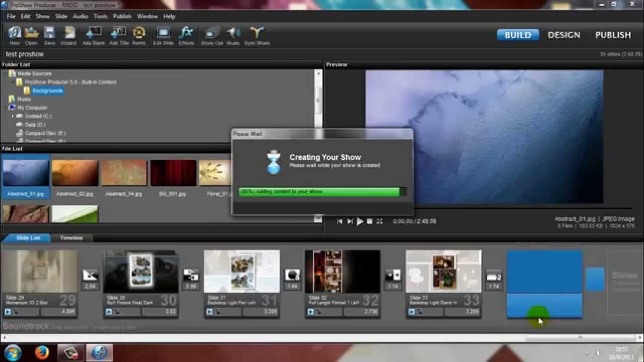The height and width of the screenshot is (362, 644).
Task: Save the show using the Save icon
Action: (x=49, y=35)
